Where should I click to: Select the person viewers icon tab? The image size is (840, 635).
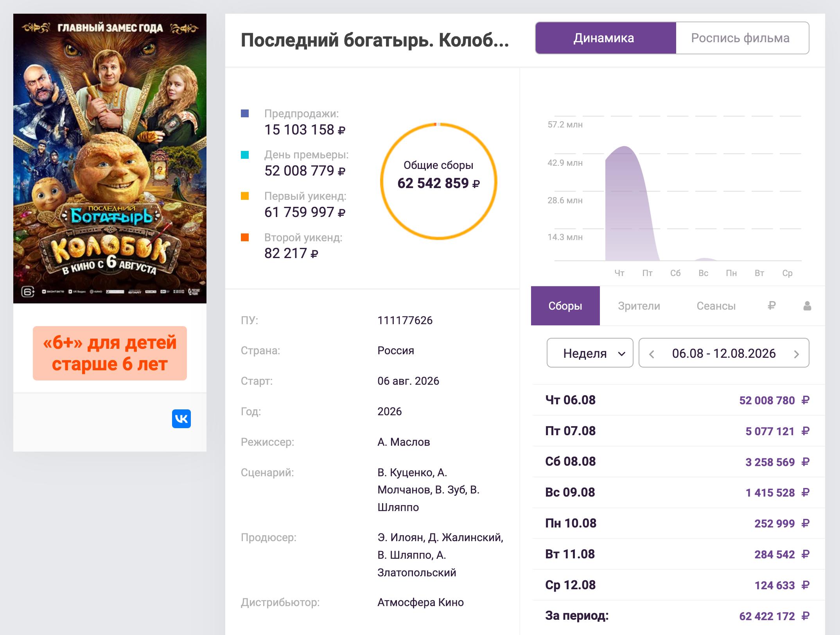pyautogui.click(x=807, y=306)
